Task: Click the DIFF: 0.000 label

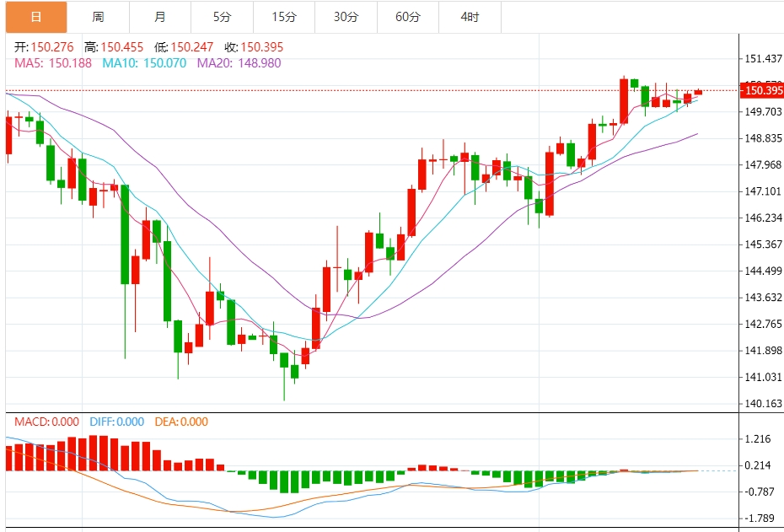Action: 116,422
